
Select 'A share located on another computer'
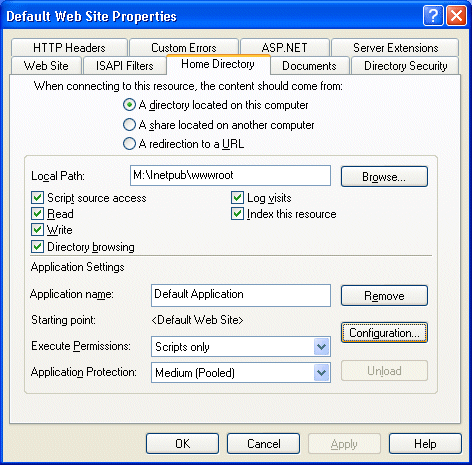pyautogui.click(x=129, y=125)
